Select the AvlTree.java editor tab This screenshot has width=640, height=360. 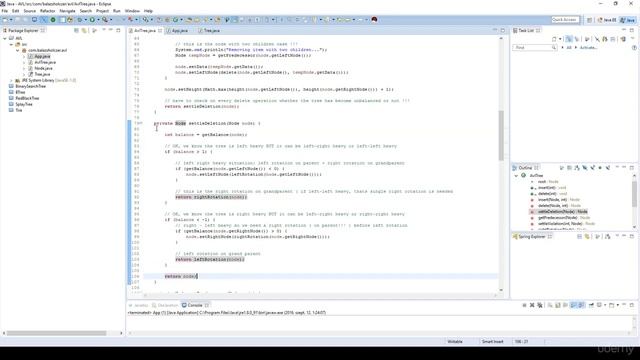pos(144,31)
